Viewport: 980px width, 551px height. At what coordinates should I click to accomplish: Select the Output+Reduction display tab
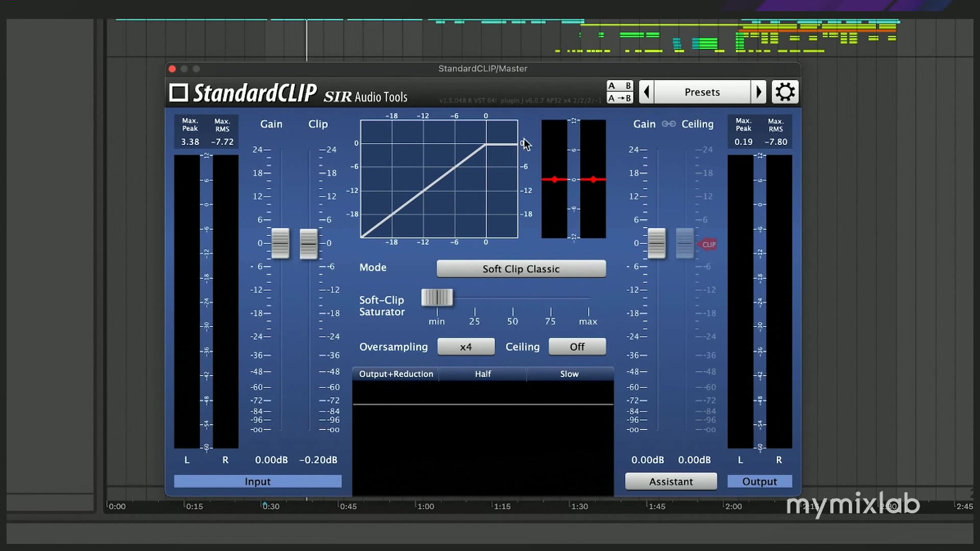(x=396, y=374)
